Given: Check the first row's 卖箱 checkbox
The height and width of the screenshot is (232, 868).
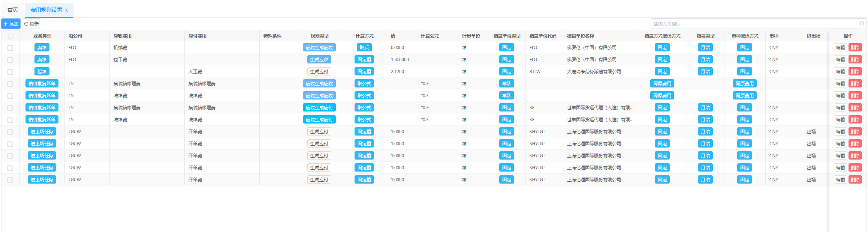Looking at the screenshot, I should click(10, 48).
